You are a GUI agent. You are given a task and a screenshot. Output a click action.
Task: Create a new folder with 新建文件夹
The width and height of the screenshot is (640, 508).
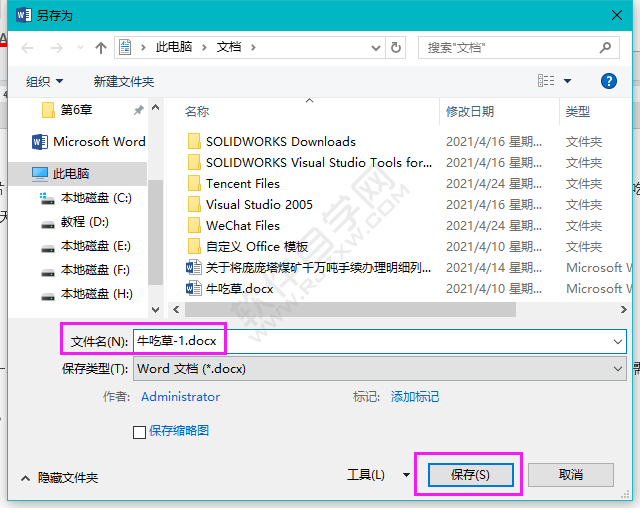pos(124,82)
